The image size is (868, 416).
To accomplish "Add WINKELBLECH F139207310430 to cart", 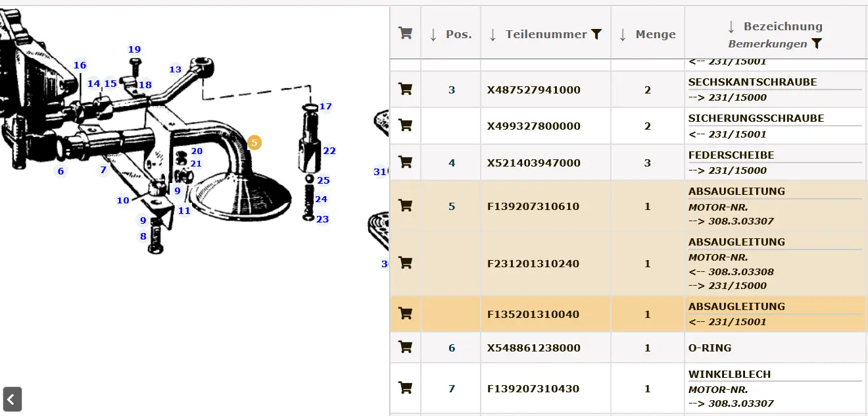I will (406, 388).
